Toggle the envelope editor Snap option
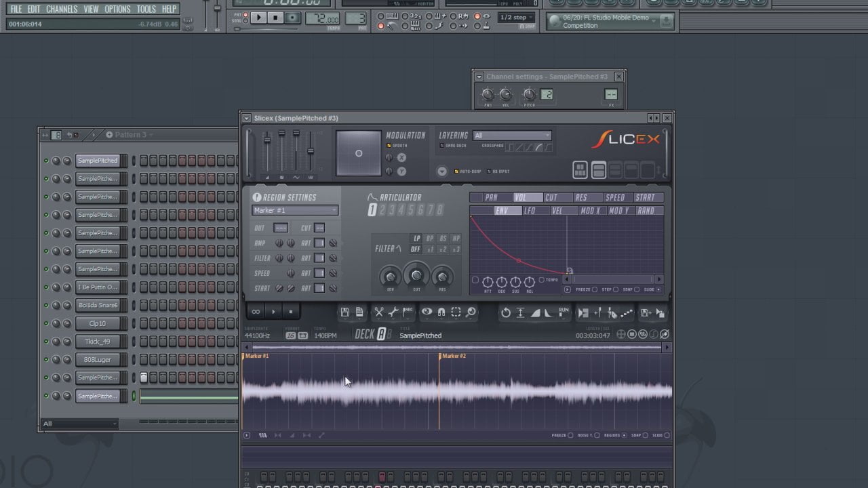 tap(637, 289)
